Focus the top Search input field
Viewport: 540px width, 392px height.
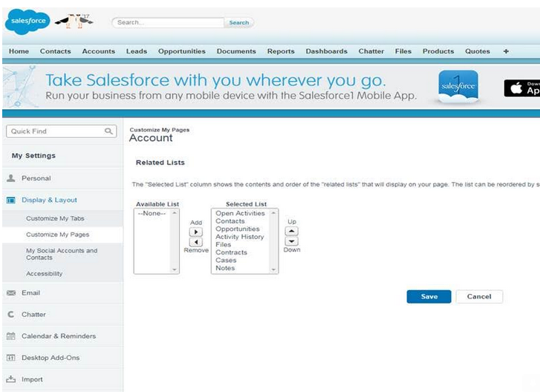168,23
